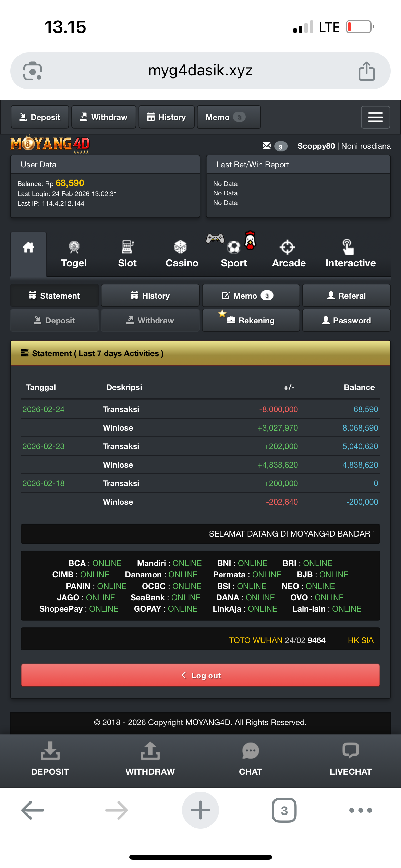
Task: Tap the browser forward arrow
Action: (x=117, y=810)
